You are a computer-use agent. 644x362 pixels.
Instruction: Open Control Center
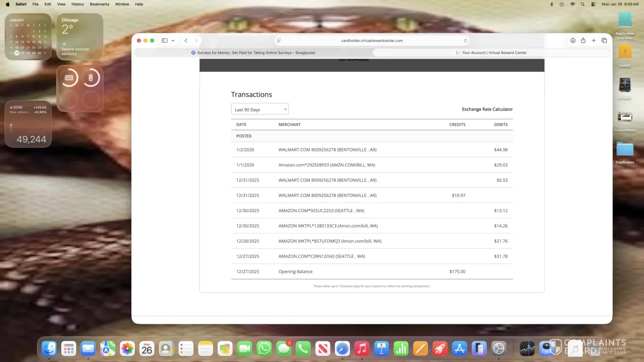pyautogui.click(x=593, y=4)
